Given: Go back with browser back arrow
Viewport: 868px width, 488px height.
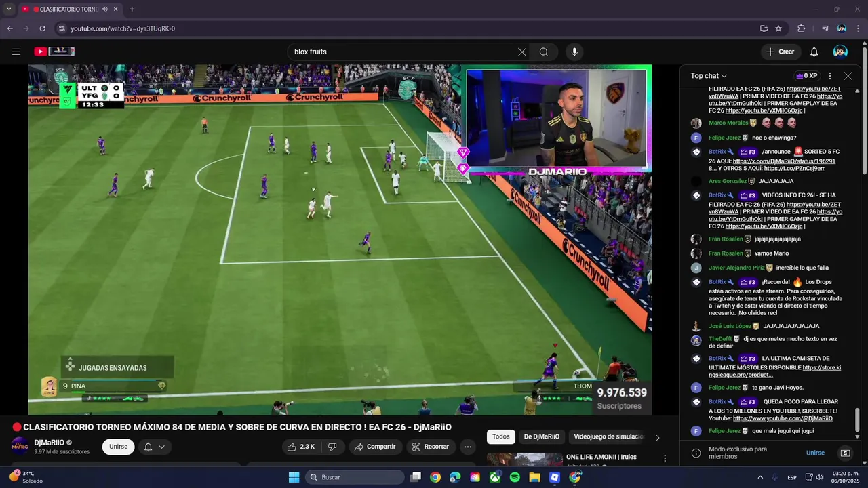Looking at the screenshot, I should click(x=10, y=28).
